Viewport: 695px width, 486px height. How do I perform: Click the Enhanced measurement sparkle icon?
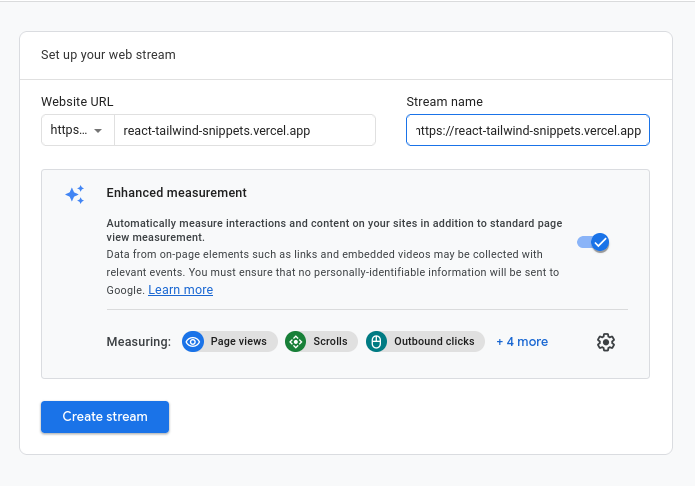(x=75, y=195)
